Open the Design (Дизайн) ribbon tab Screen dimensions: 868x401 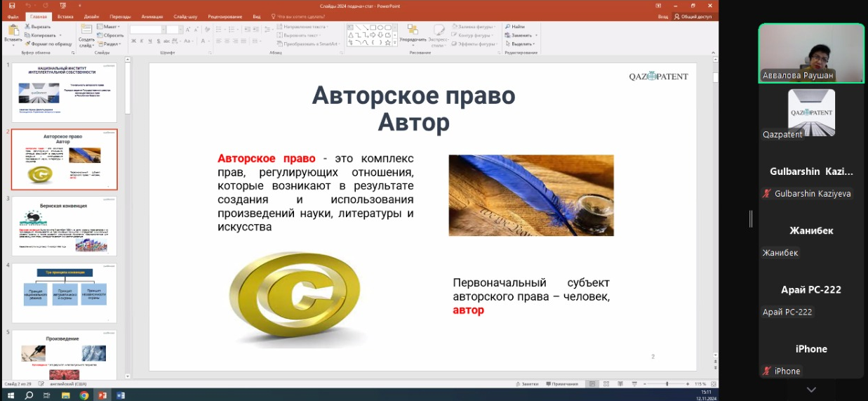click(x=91, y=16)
